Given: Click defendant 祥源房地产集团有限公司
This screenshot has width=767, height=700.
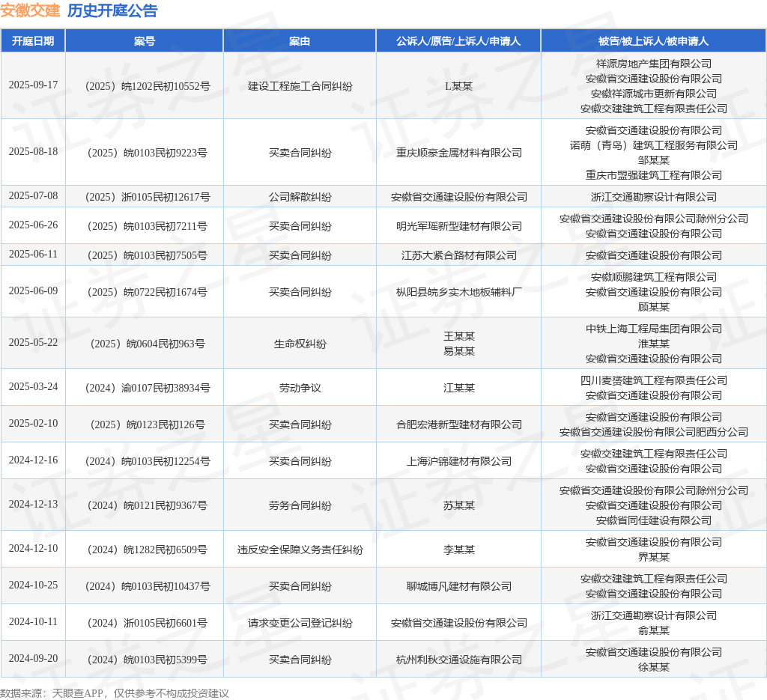Looking at the screenshot, I should point(653,64).
